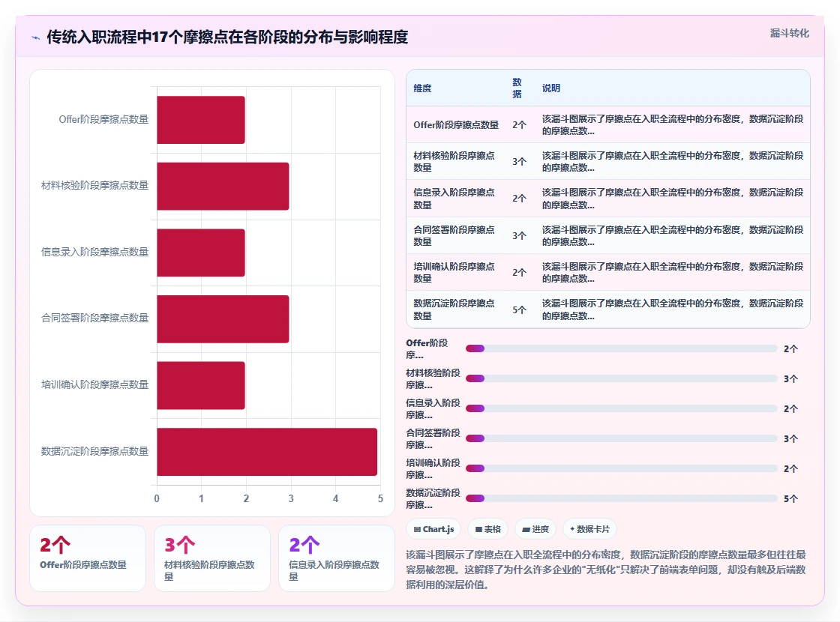Click the 合同签署阶段摩擦... progress bar
840x622 pixels.
click(x=622, y=438)
